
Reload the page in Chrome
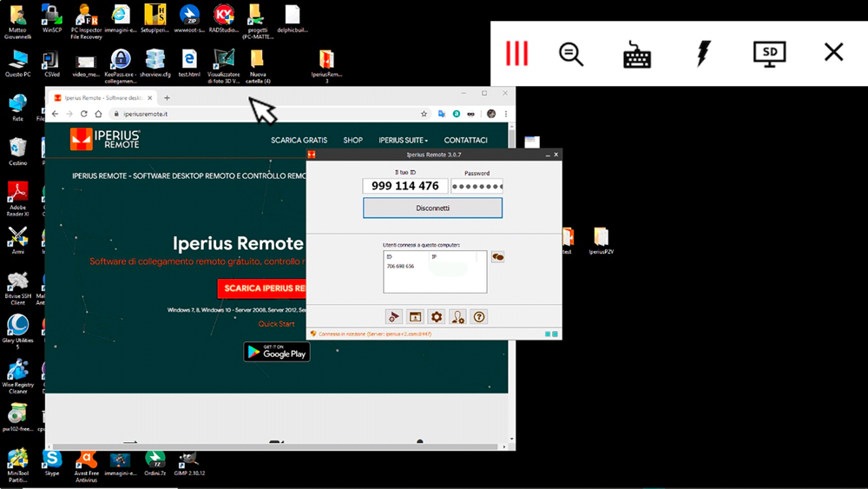[x=83, y=114]
